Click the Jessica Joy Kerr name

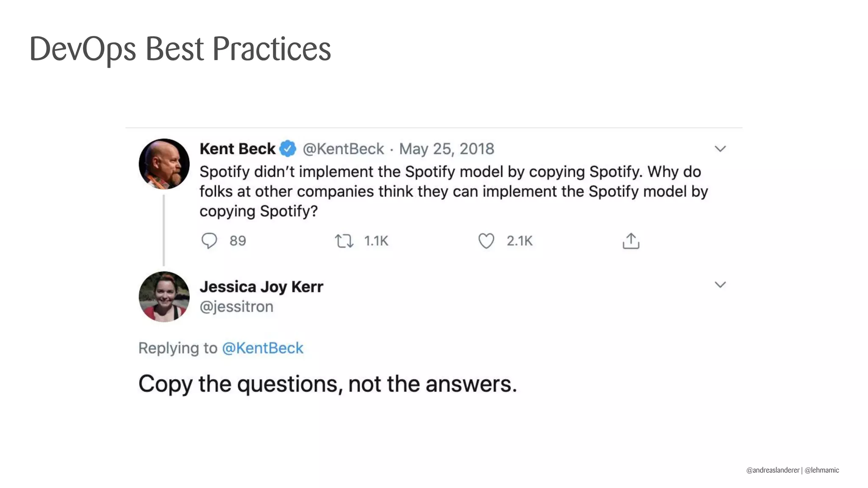pyautogui.click(x=261, y=287)
